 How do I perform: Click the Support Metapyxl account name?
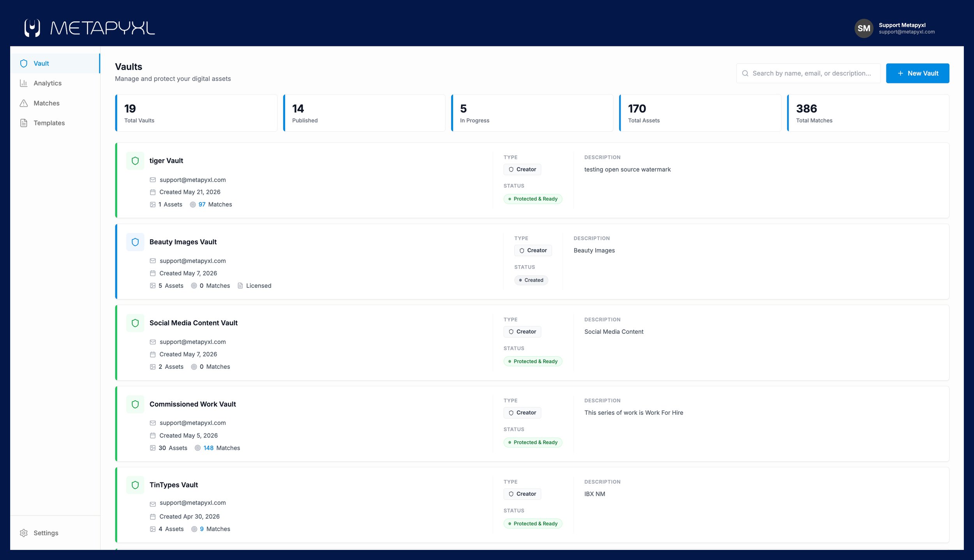(x=902, y=25)
